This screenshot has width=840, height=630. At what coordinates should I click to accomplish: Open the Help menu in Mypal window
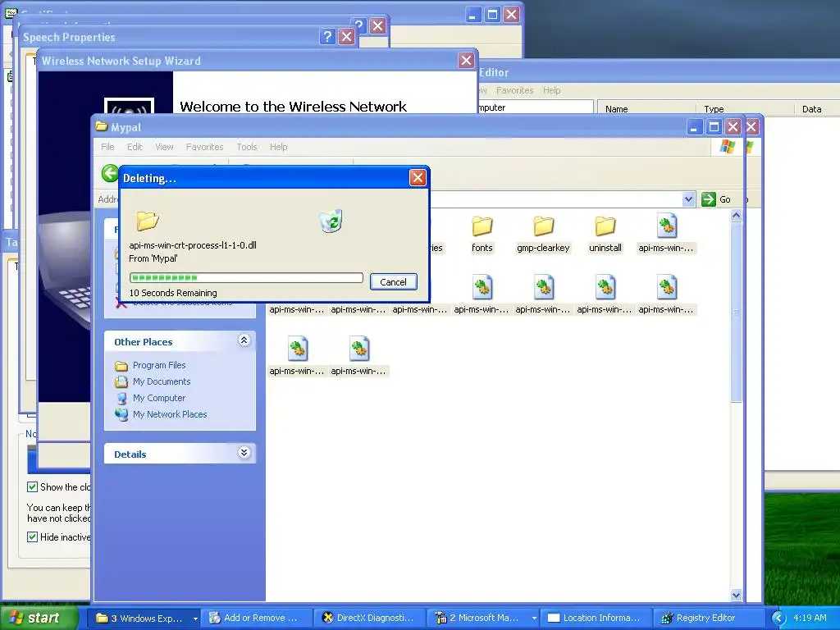click(x=279, y=147)
